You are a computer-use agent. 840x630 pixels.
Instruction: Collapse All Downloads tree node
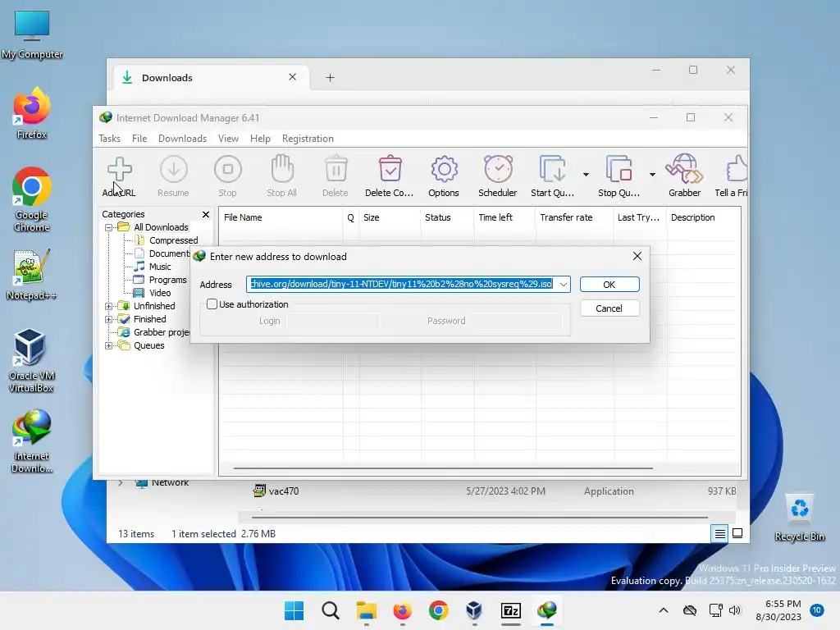tap(109, 227)
